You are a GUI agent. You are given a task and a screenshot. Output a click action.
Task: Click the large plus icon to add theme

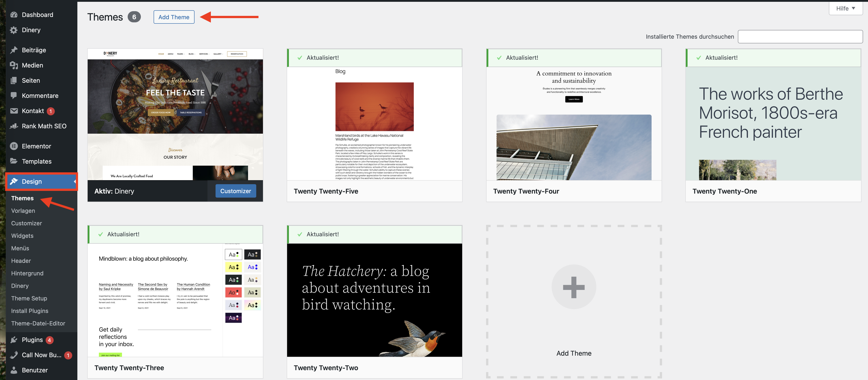pos(574,287)
